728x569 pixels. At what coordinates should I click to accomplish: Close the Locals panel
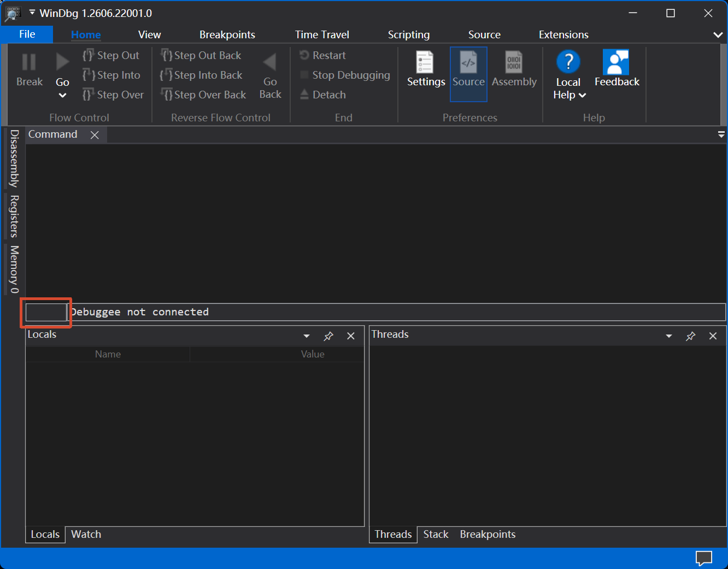pos(351,336)
